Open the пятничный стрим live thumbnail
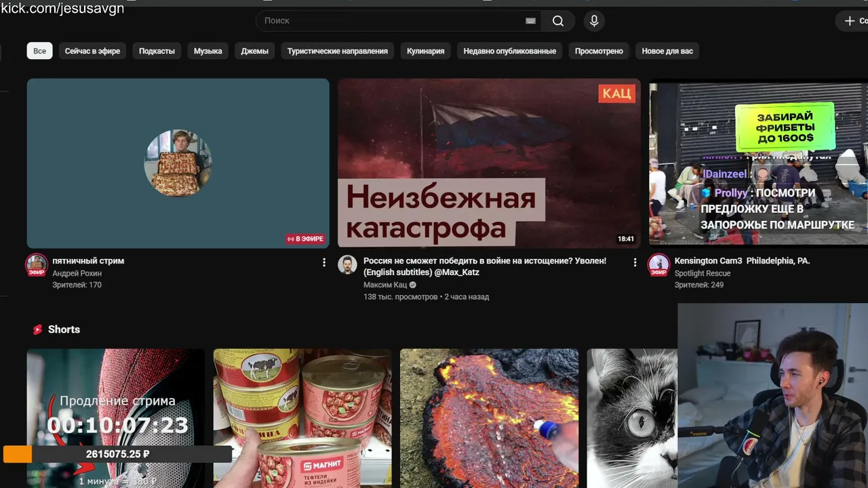Viewport: 868px width, 488px height. [x=178, y=163]
